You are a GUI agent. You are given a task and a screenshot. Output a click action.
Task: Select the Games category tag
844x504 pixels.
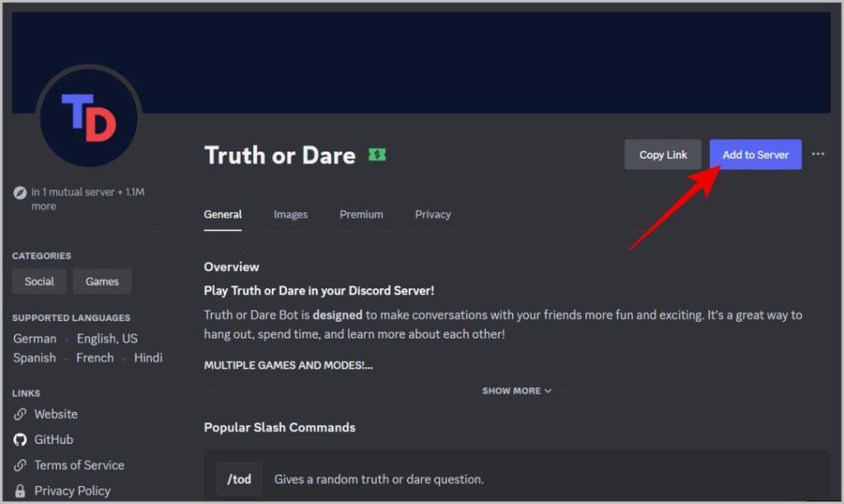click(101, 282)
